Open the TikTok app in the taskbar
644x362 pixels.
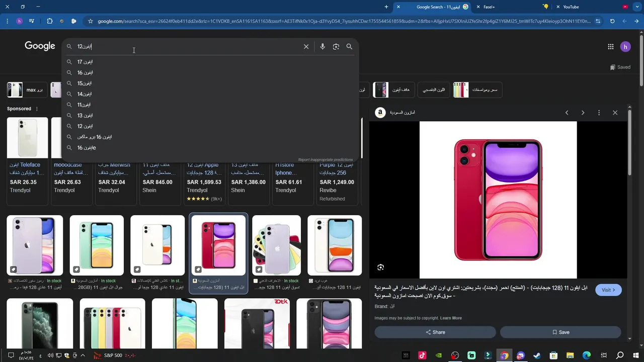point(422,355)
